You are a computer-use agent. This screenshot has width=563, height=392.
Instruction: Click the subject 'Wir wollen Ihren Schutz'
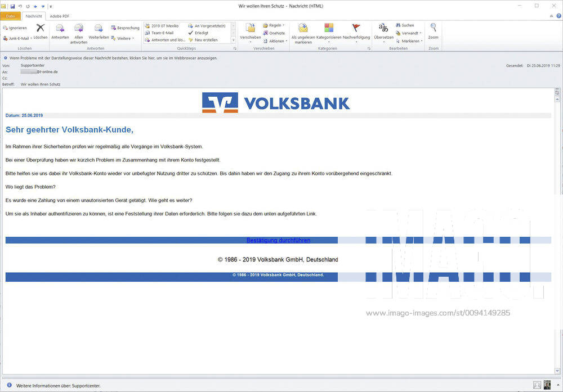(x=41, y=84)
